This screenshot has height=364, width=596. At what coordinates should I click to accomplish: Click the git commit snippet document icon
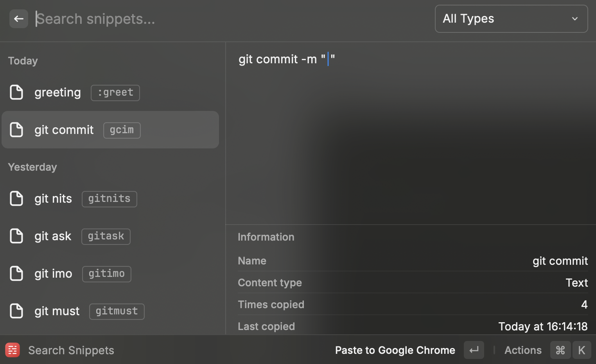pos(16,130)
